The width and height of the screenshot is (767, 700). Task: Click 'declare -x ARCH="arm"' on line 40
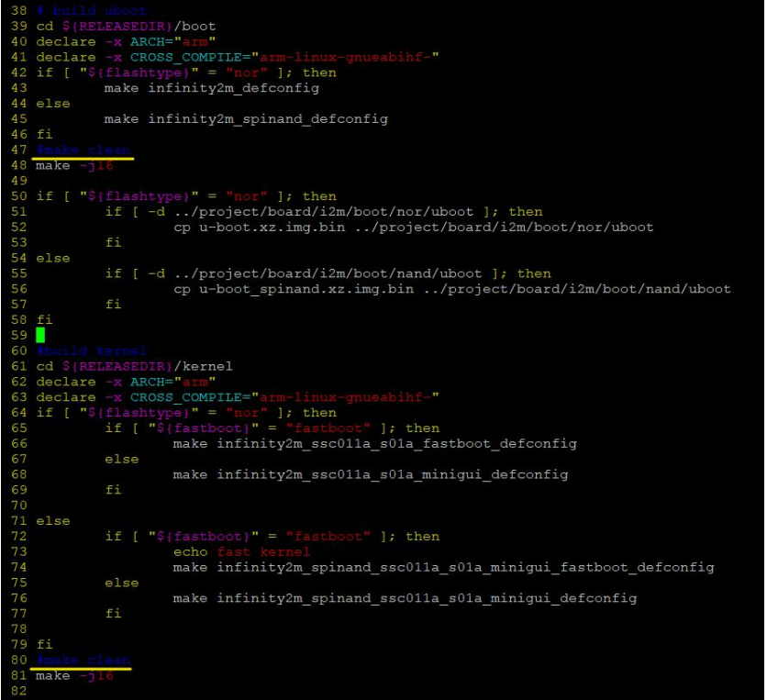pos(126,41)
